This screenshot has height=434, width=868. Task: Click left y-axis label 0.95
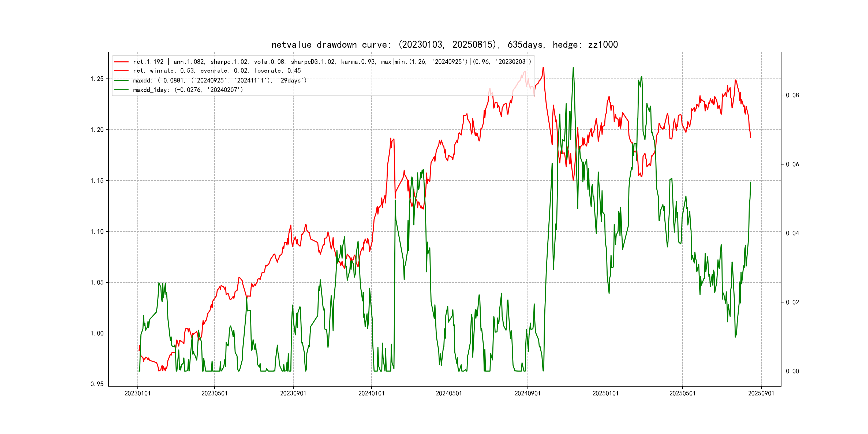(x=97, y=384)
